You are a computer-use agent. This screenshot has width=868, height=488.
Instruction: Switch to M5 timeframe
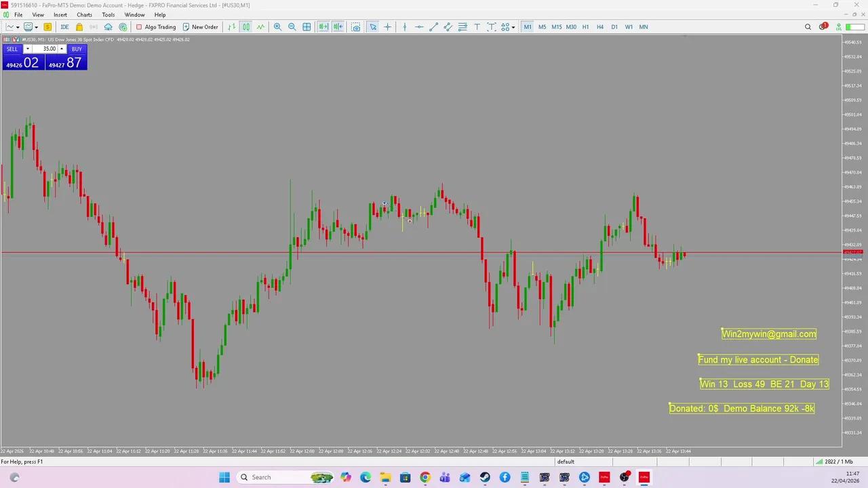[x=542, y=27]
